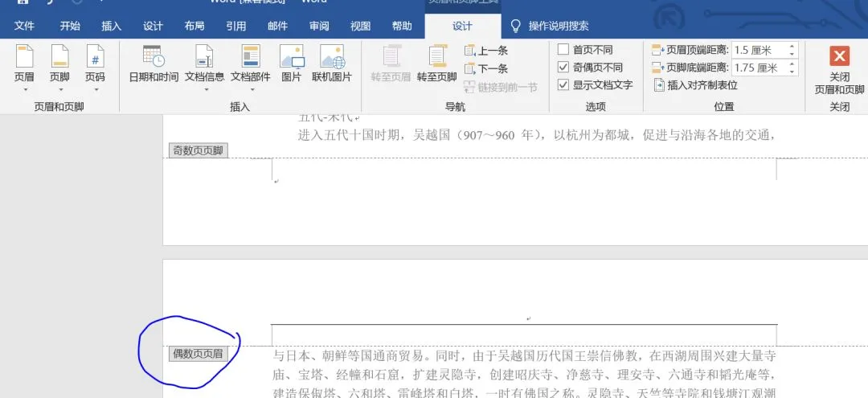Click the 页脚底端距离 icon
This screenshot has height=398, width=868.
[658, 68]
